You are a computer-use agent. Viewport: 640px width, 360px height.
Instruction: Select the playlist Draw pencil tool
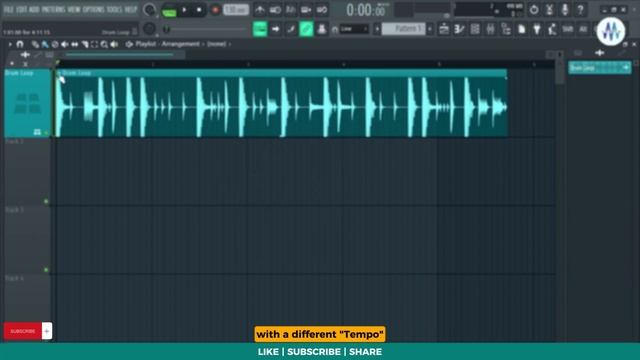pyautogui.click(x=35, y=44)
